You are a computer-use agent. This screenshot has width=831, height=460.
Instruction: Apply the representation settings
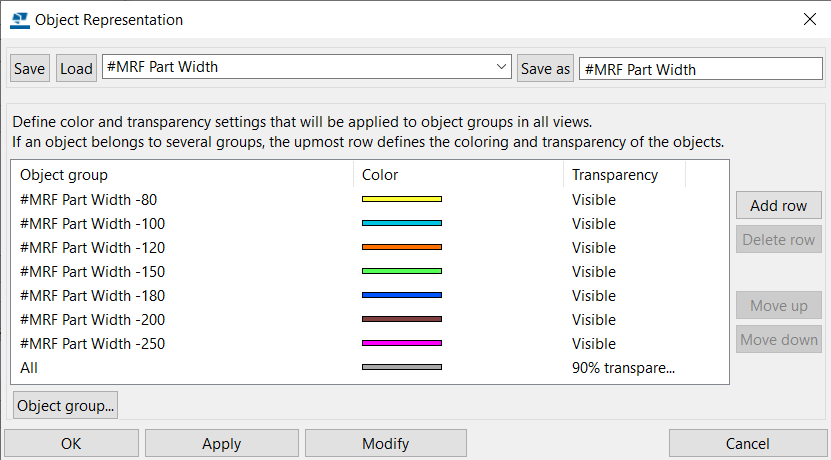click(222, 443)
